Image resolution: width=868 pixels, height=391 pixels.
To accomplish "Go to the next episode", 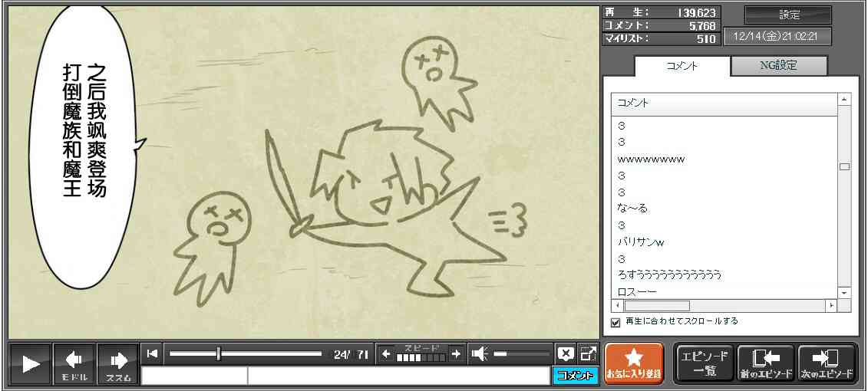I will [827, 363].
